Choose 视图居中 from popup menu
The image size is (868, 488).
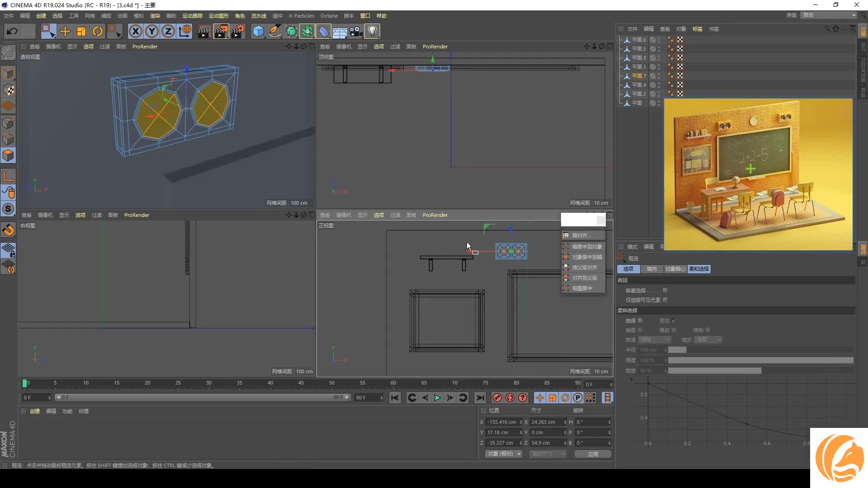coord(583,288)
